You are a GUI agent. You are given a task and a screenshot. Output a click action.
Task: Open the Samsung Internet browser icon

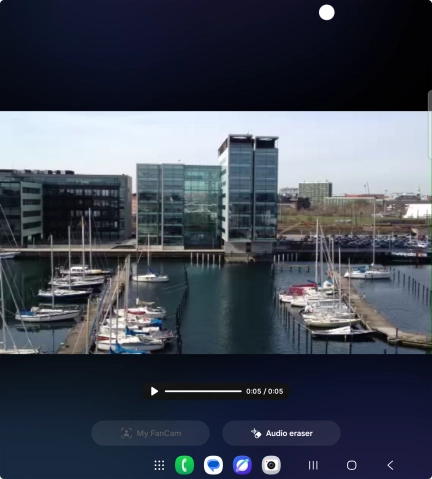(x=242, y=465)
